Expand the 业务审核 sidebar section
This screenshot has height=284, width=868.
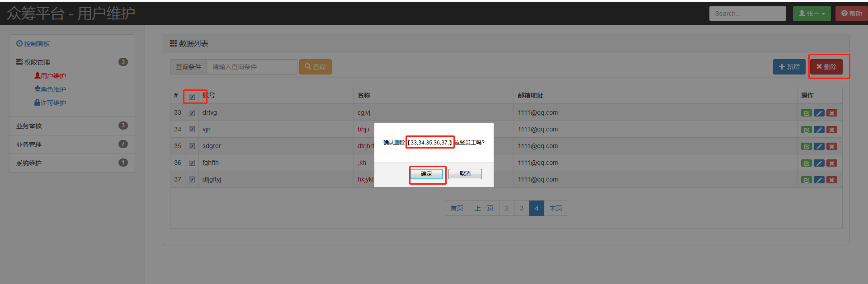pos(72,126)
